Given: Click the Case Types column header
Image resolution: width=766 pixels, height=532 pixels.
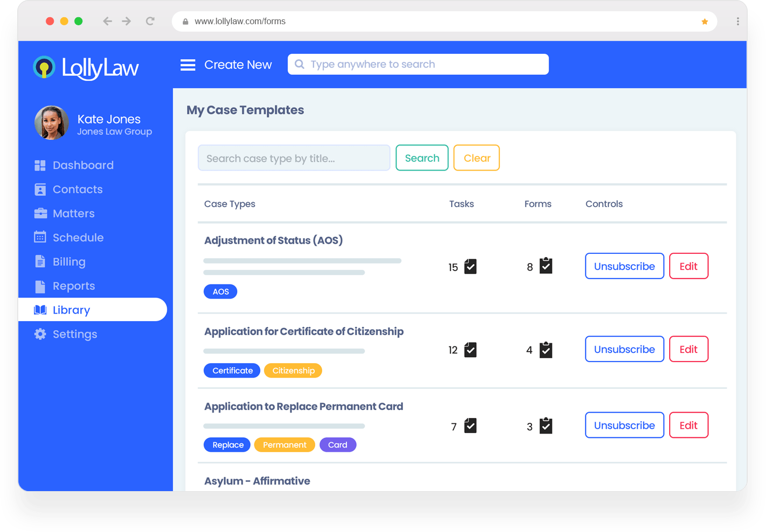Looking at the screenshot, I should (x=230, y=204).
